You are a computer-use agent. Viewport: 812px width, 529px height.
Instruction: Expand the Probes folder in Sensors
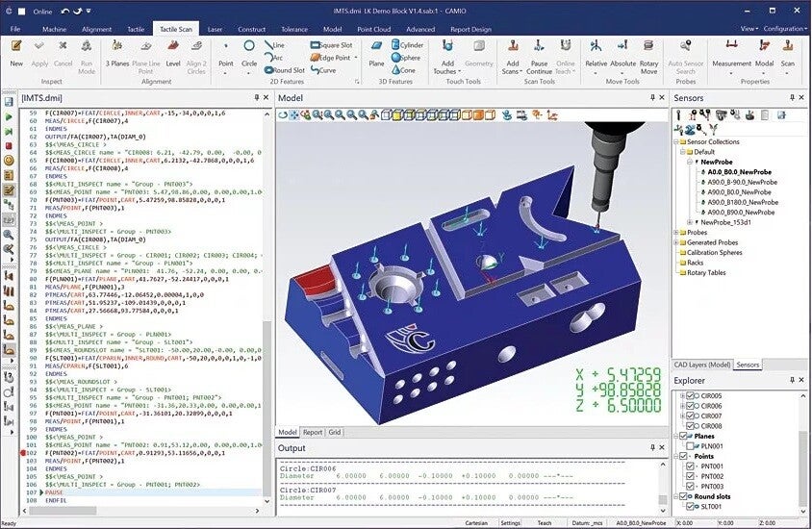click(676, 233)
